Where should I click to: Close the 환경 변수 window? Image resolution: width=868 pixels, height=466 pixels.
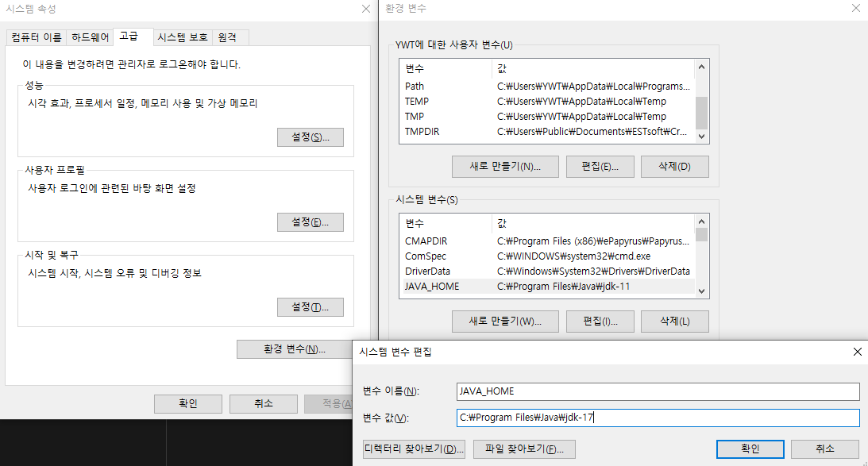[855, 8]
